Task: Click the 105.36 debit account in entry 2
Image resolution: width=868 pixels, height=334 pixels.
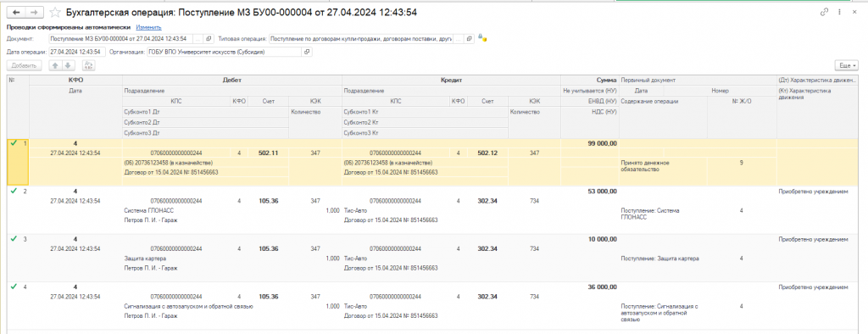Action: [x=269, y=201]
